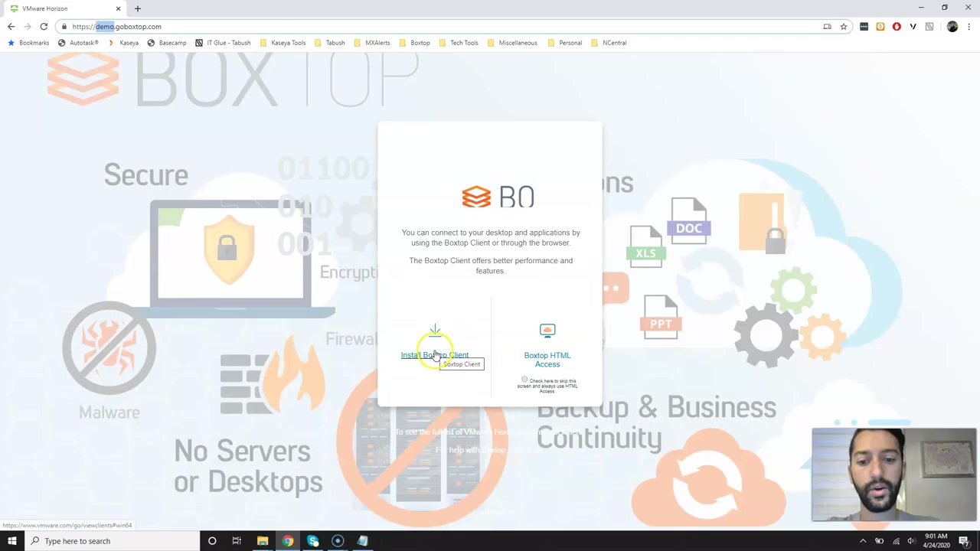Expand the hidden system tray icons chevron
This screenshot has width=980, height=551.
863,541
